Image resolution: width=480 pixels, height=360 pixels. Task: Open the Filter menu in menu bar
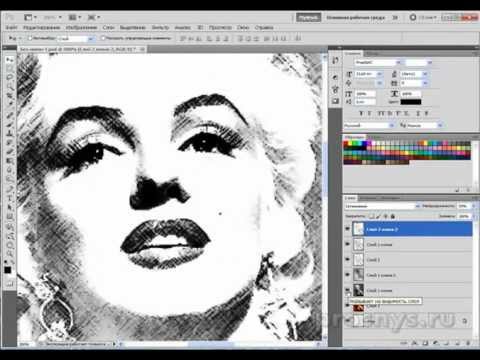point(160,27)
